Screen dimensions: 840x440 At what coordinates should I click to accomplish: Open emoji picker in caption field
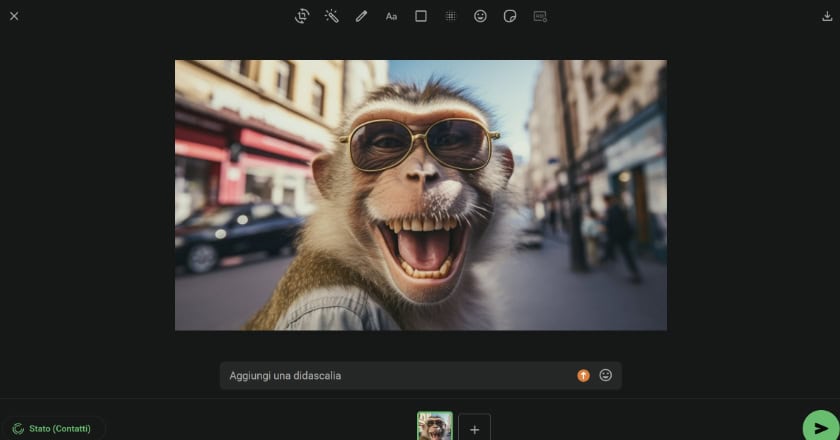(x=605, y=375)
